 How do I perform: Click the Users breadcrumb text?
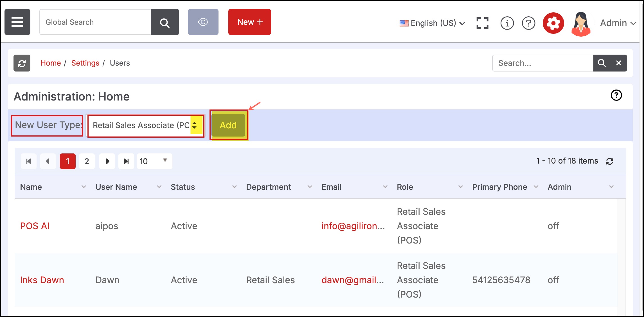point(120,63)
